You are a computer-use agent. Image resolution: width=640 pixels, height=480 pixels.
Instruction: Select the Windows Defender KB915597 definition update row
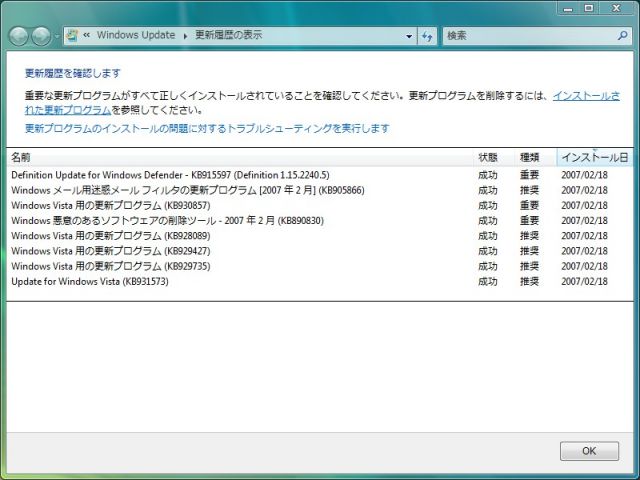169,175
